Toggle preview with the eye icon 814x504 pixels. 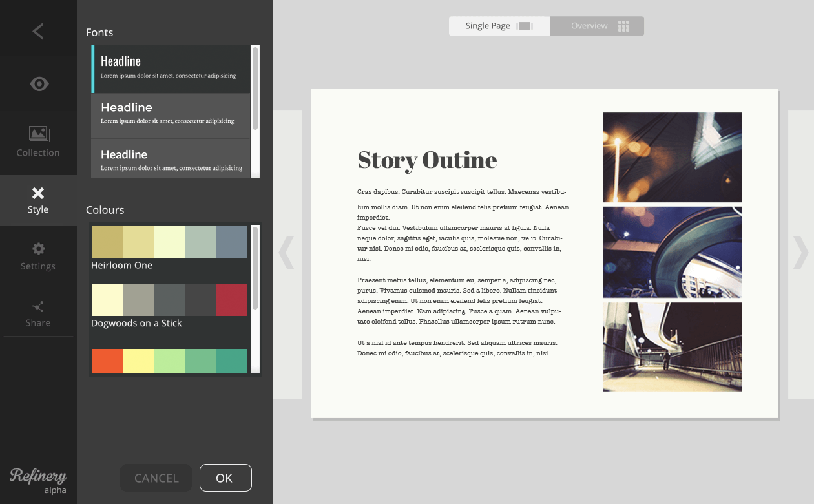pos(39,84)
